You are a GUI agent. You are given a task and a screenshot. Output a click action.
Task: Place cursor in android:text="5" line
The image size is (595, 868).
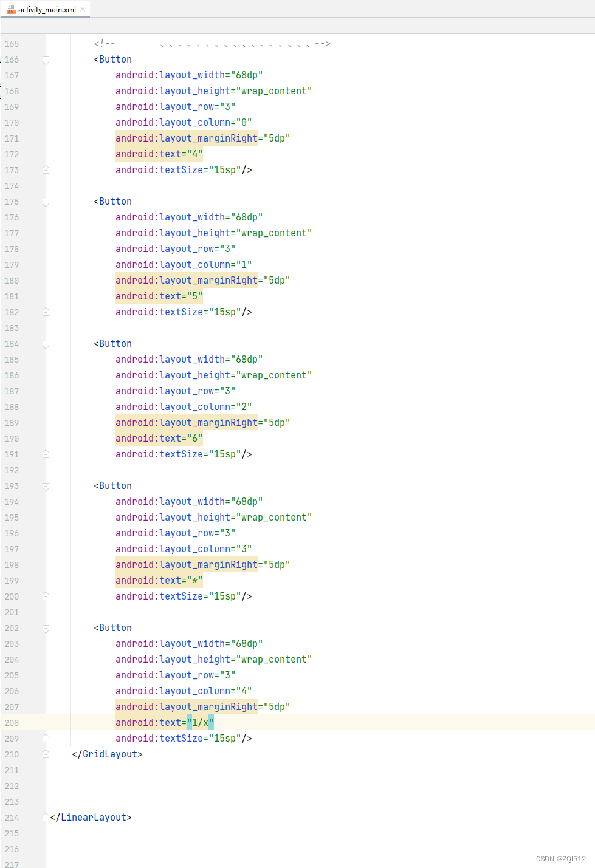[x=159, y=296]
